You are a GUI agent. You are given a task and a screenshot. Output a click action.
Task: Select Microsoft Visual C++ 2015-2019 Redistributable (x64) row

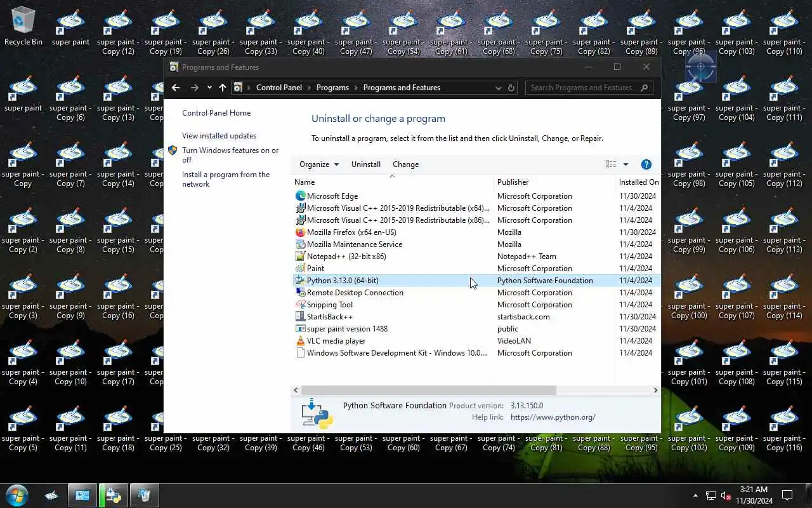tap(476, 208)
